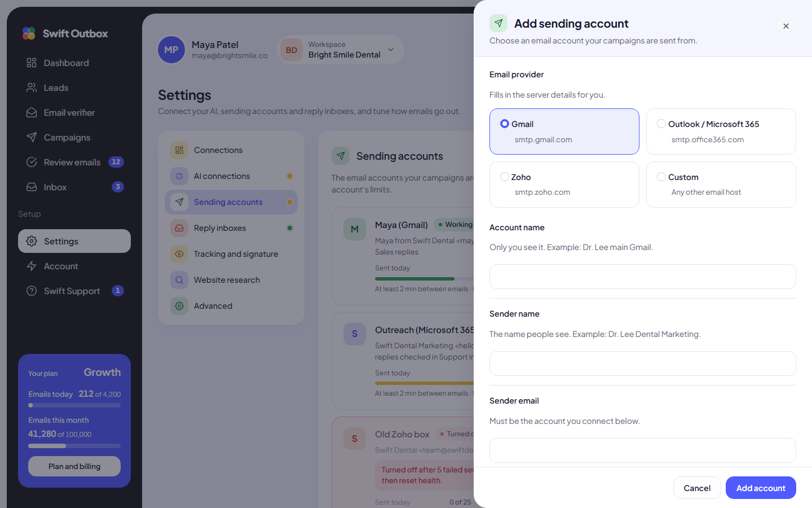Open Website research settings
Viewport: 812px width, 508px height.
[231, 280]
